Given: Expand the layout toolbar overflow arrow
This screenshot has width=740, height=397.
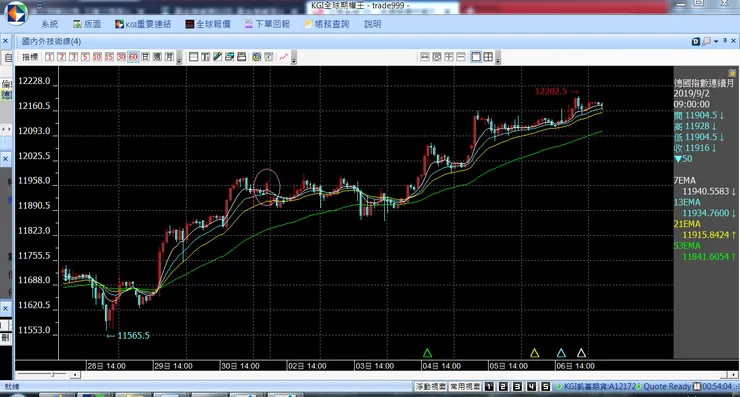Looking at the screenshot, I should [498, 59].
